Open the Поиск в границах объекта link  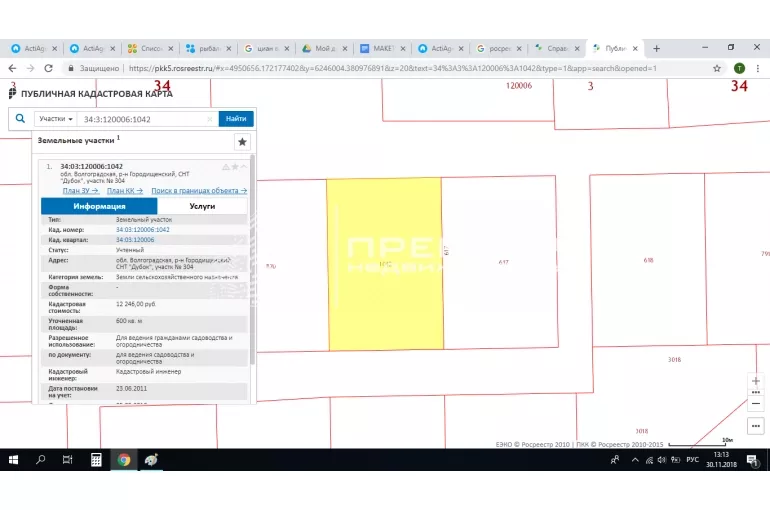199,190
